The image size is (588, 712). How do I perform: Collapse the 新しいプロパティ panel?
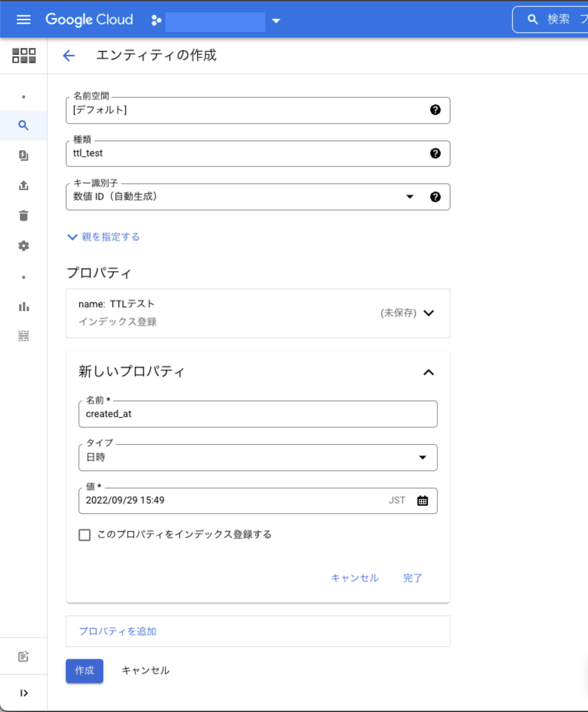point(428,372)
